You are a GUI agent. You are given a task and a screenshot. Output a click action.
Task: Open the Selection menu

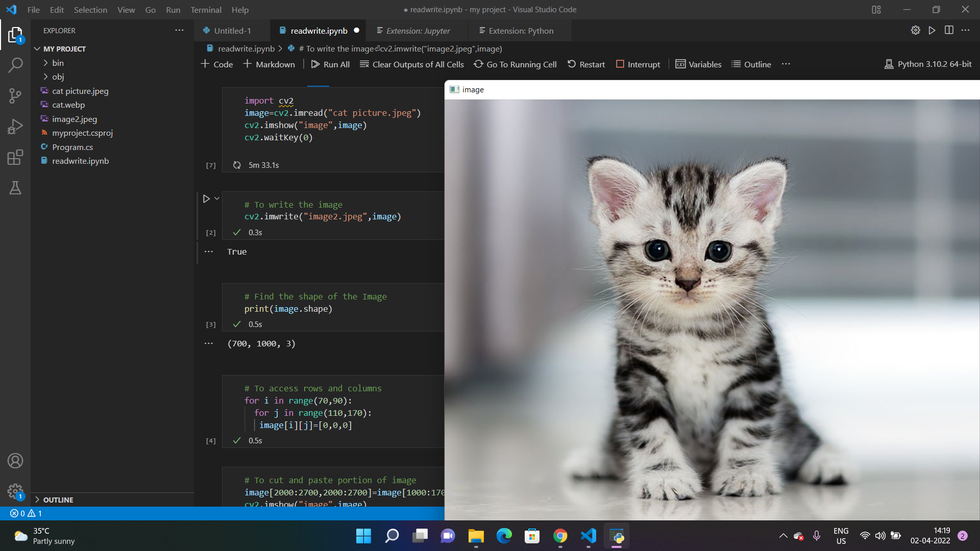pos(90,10)
